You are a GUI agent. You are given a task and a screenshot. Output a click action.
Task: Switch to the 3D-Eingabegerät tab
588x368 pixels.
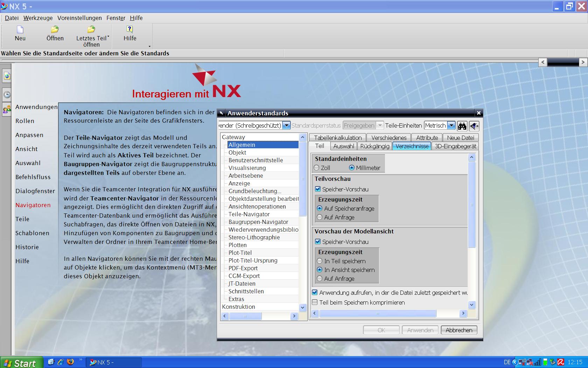[455, 146]
